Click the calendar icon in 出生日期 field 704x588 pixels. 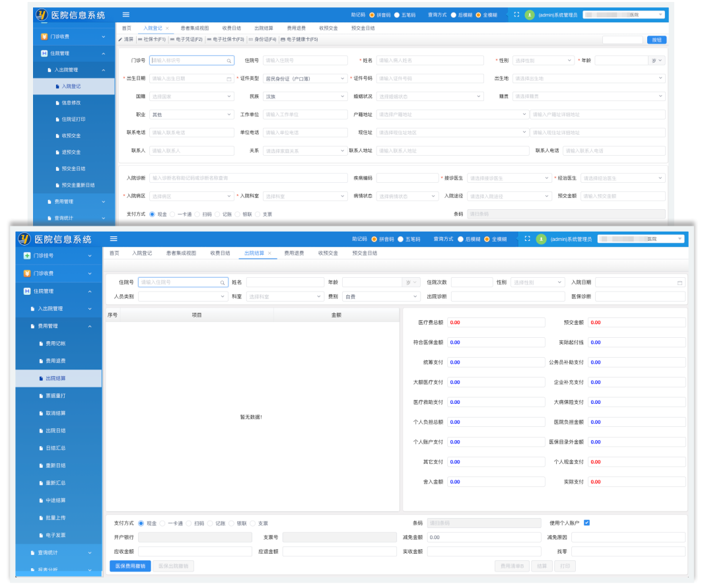pos(229,79)
